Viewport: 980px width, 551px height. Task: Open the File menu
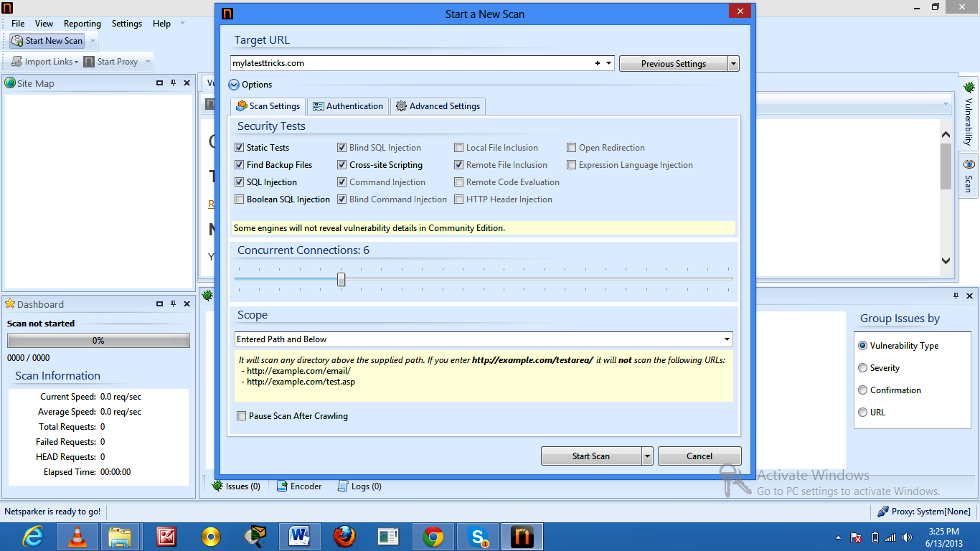18,24
